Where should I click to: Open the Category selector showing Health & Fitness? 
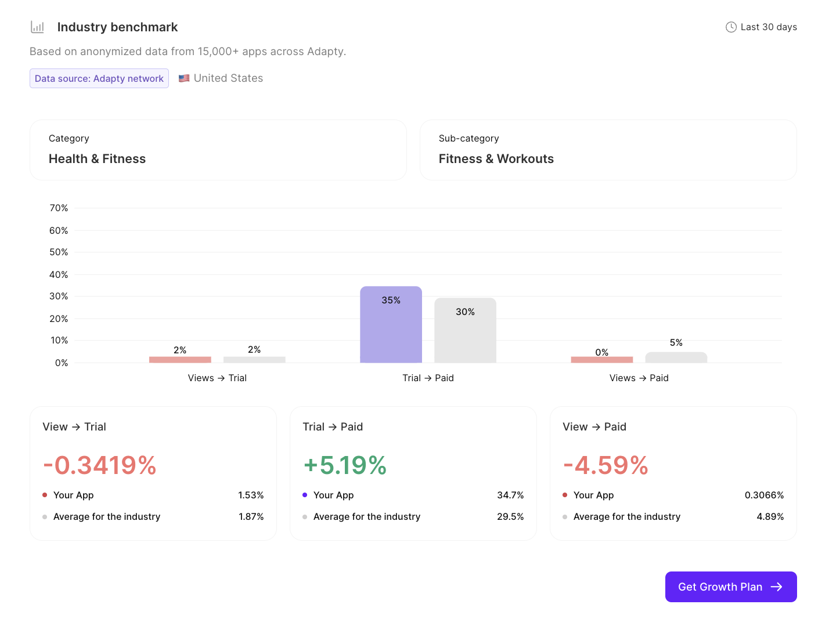(x=218, y=150)
